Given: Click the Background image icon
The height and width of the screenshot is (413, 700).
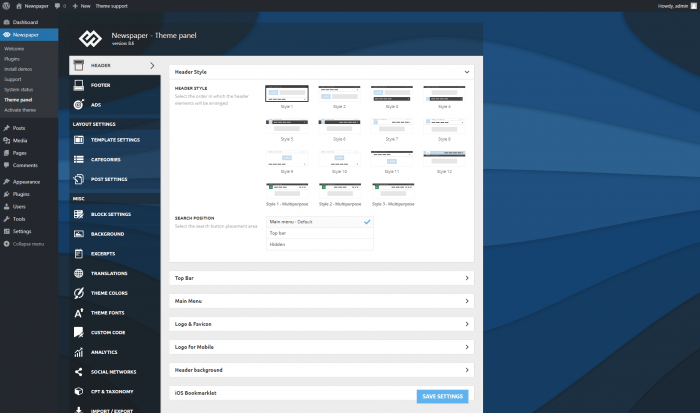Looking at the screenshot, I should pos(79,234).
